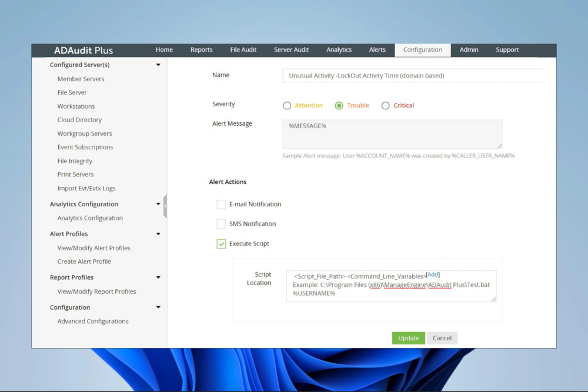Open the Reports tab
This screenshot has width=588, height=392.
click(x=201, y=49)
